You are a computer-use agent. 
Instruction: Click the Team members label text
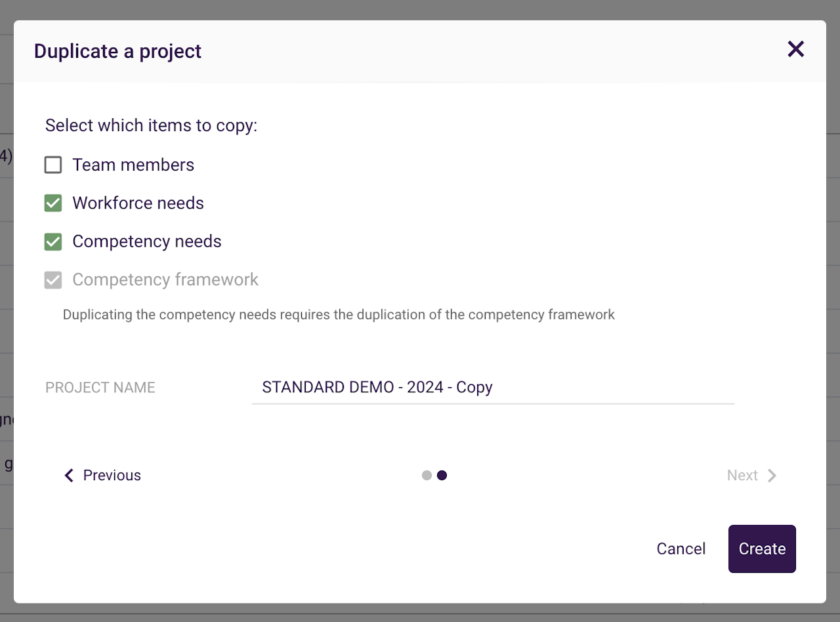click(x=133, y=165)
